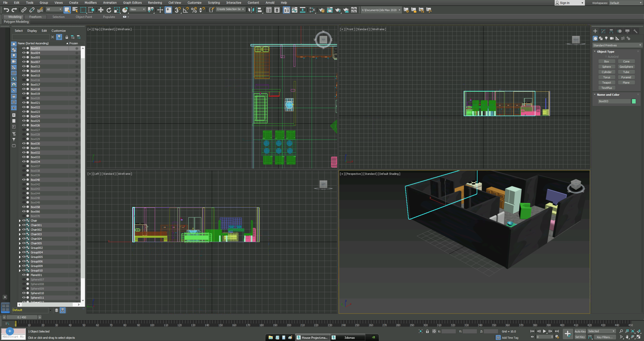Toggle Angle Snap icon
Image resolution: width=644 pixels, height=341 pixels.
(186, 10)
